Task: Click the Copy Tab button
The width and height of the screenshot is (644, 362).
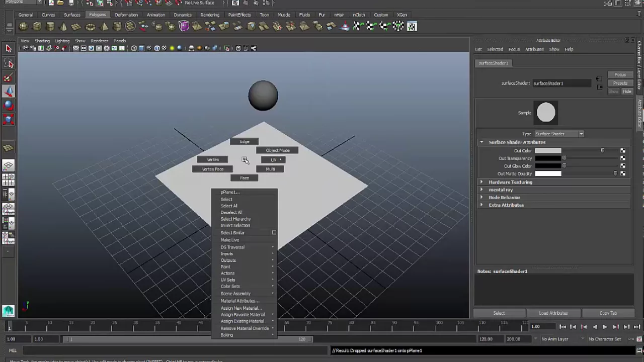Action: [x=608, y=313]
